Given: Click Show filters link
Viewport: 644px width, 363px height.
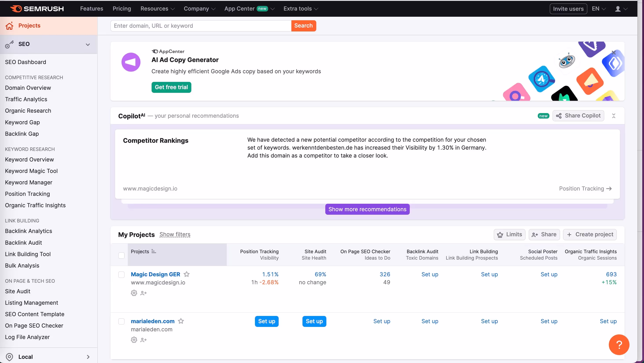Looking at the screenshot, I should point(175,235).
